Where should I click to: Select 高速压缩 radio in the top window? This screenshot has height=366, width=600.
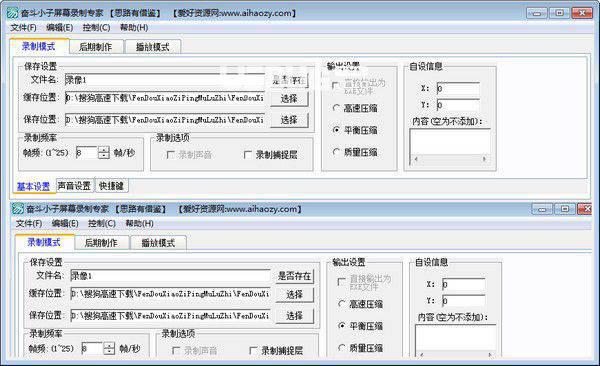coord(336,108)
